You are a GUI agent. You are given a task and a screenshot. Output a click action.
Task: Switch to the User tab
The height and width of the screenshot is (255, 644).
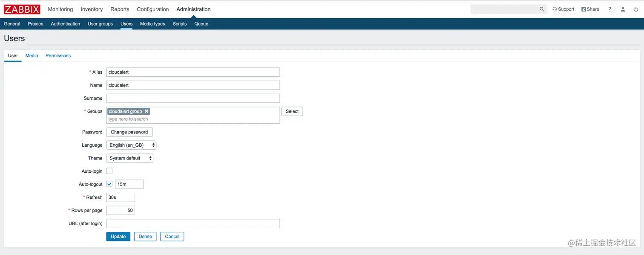[x=13, y=56]
